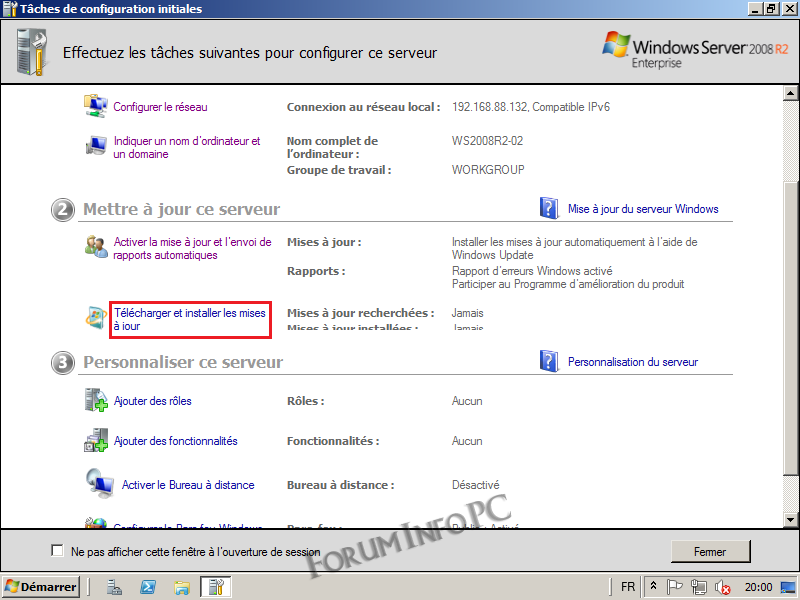Click the muted speaker volume icon

tap(722, 587)
